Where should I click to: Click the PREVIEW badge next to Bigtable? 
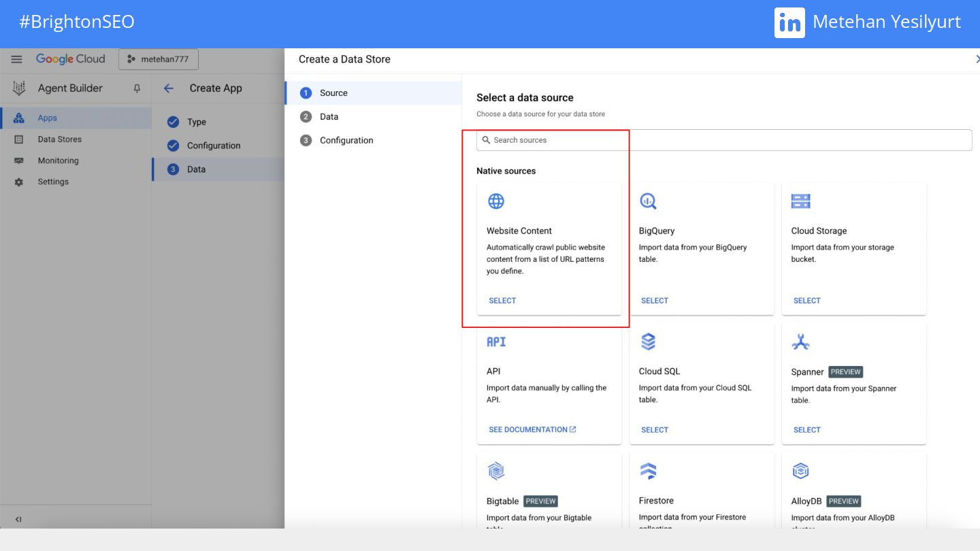541,501
